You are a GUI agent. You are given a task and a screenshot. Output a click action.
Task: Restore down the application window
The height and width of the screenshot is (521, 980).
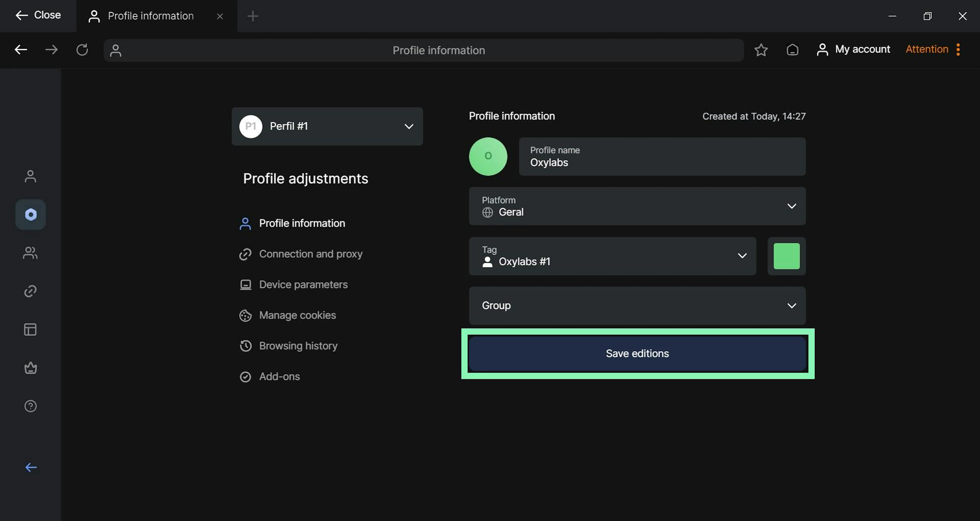pyautogui.click(x=927, y=16)
